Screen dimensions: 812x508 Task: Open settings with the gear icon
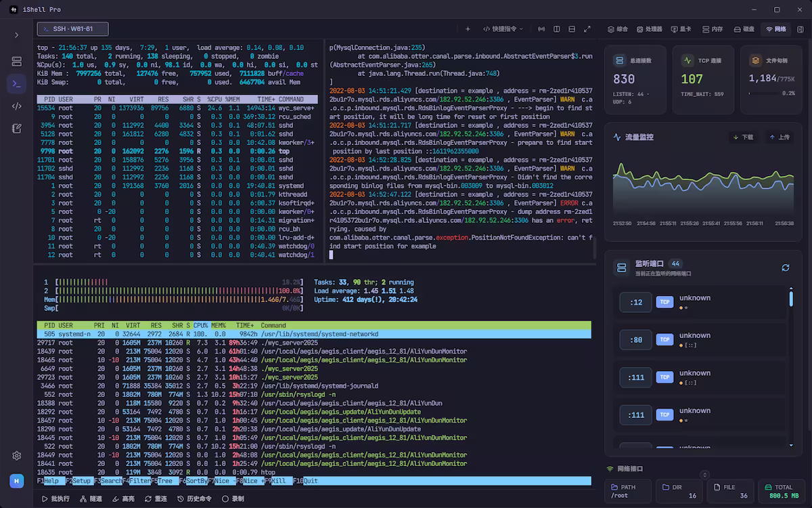pyautogui.click(x=17, y=456)
